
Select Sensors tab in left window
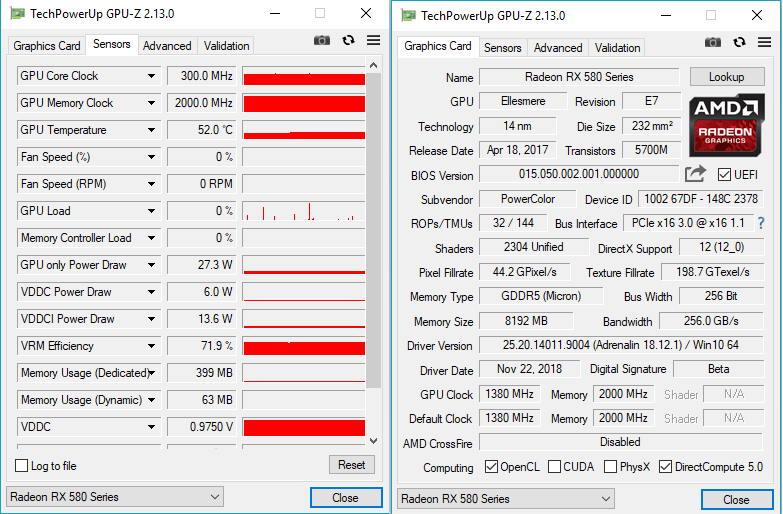112,44
